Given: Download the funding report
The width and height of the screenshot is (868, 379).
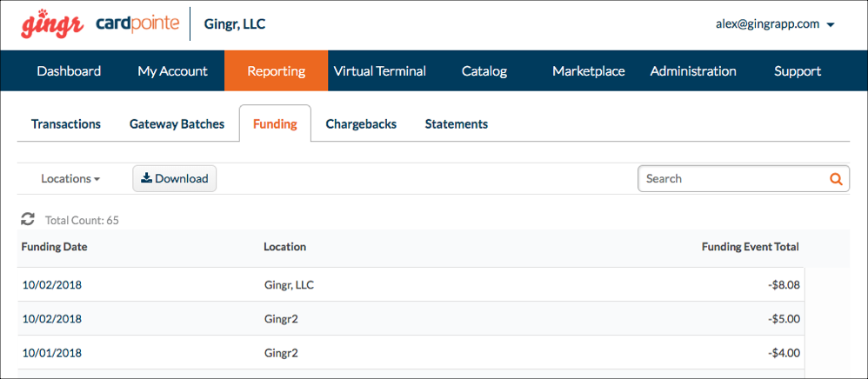Looking at the screenshot, I should click(x=174, y=179).
